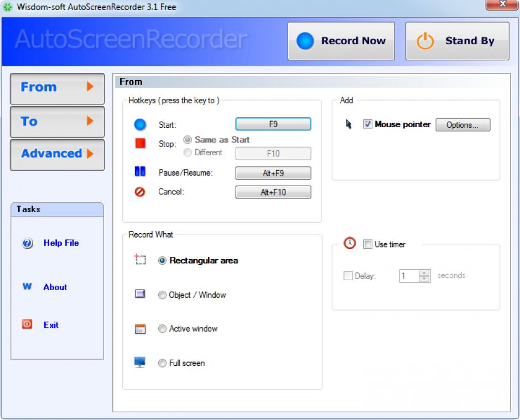Viewport: 520px width, 420px height.
Task: Click the red Cancel prohibition icon
Action: coord(139,192)
